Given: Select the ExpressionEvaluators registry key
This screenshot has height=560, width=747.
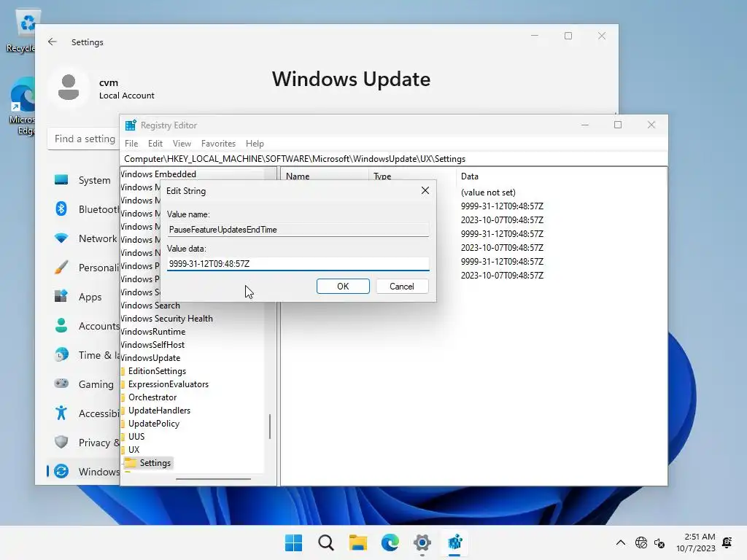Looking at the screenshot, I should pos(168,384).
